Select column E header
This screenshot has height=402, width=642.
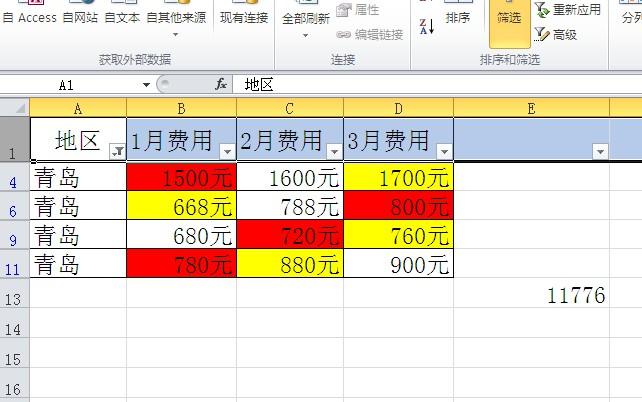click(x=531, y=108)
